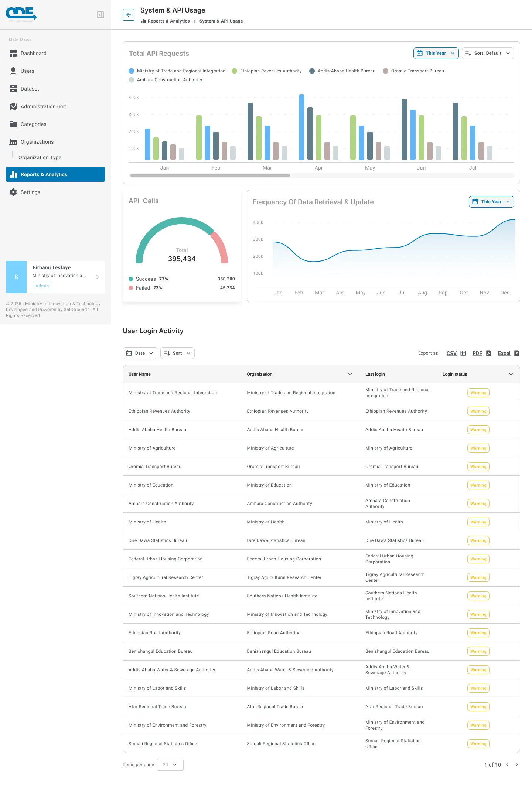Click the Excel export file icon
The height and width of the screenshot is (795, 532).
(517, 353)
